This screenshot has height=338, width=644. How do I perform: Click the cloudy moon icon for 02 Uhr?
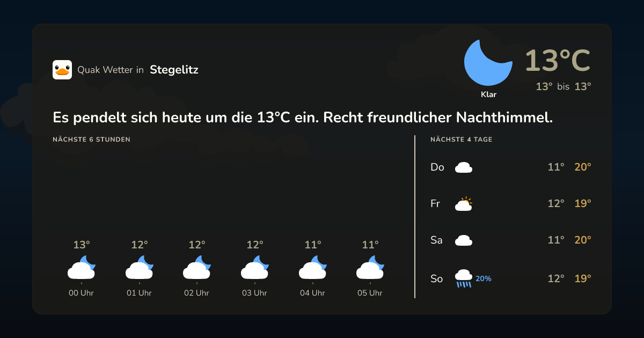(x=197, y=267)
